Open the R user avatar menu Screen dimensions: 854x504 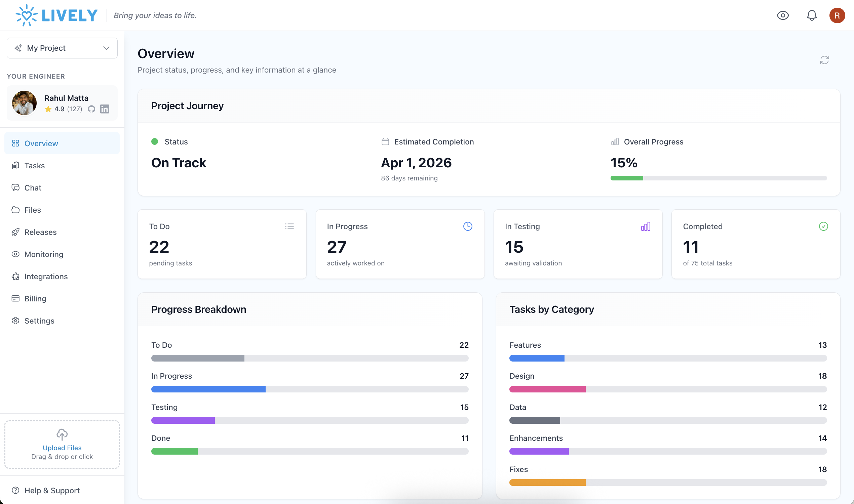pyautogui.click(x=837, y=15)
